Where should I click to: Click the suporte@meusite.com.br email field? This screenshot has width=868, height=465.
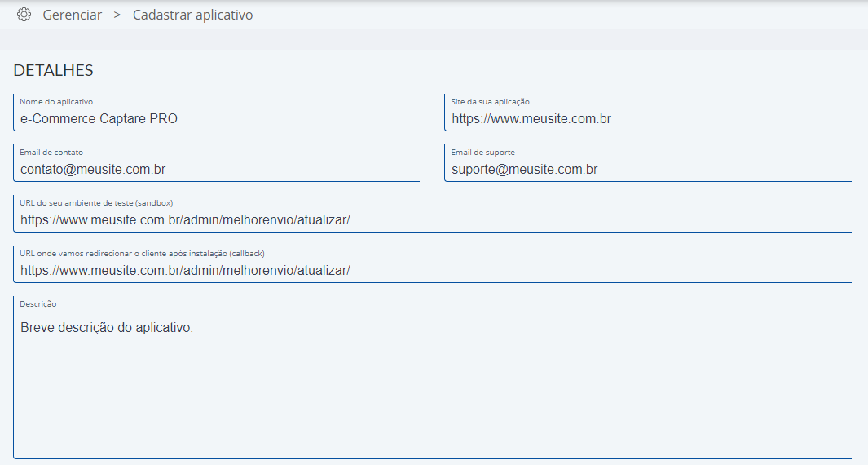pos(648,163)
